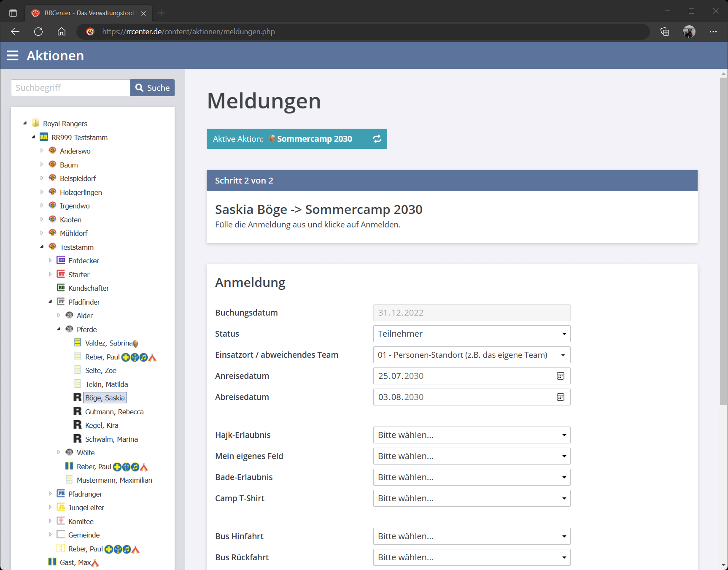This screenshot has height=570, width=728.
Task: Click the Starter group icon in tree
Action: tap(61, 274)
